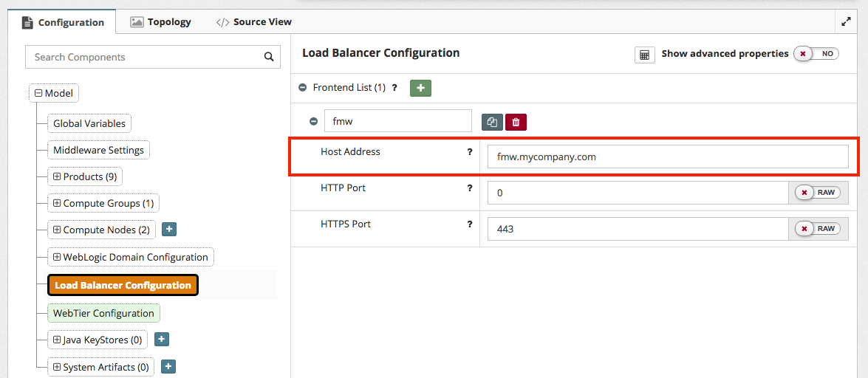Click the calculator icon beside advanced properties
The height and width of the screenshot is (378, 868).
644,55
